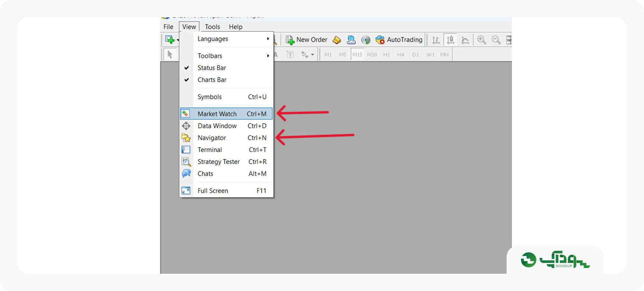Toggle the Charts Bar checkmark
Image resolution: width=644 pixels, height=291 pixels.
click(x=186, y=80)
